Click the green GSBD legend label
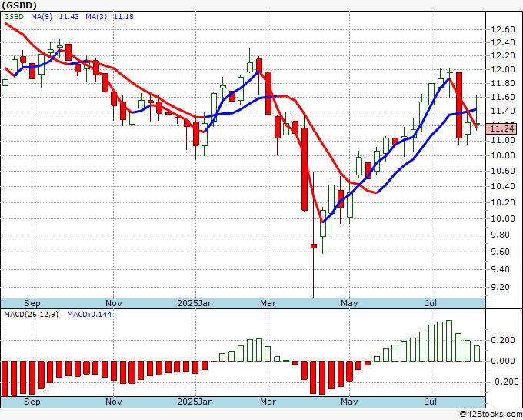Screen dimensions: 523x420 coord(14,17)
